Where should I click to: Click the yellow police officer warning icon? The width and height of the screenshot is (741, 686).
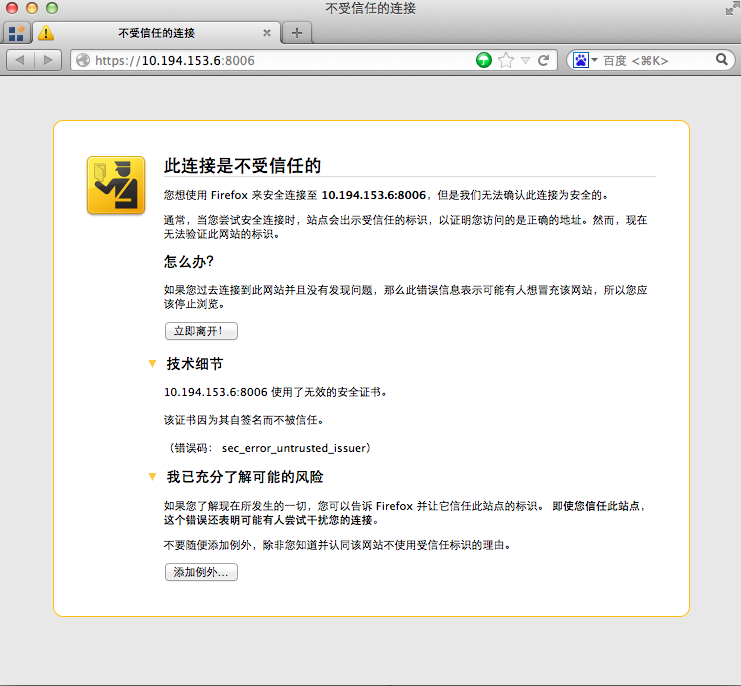pos(116,185)
